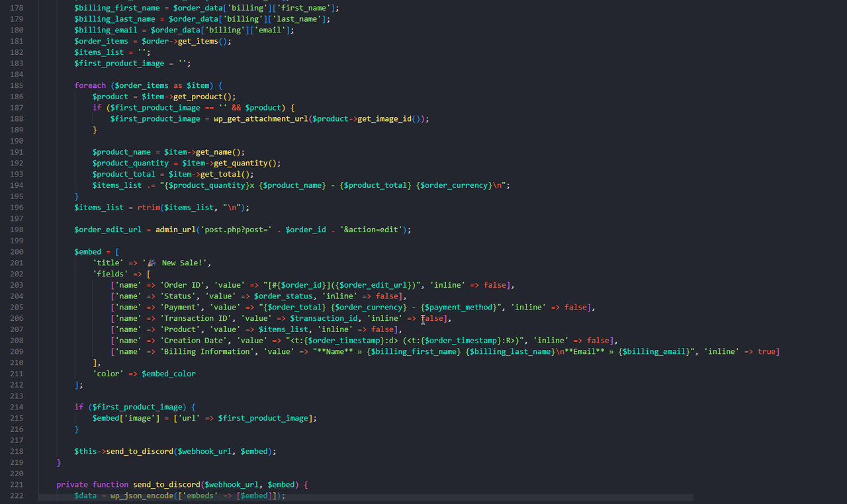Viewport: 847px width, 504px height.
Task: Place cursor on the private keyword
Action: (x=72, y=485)
